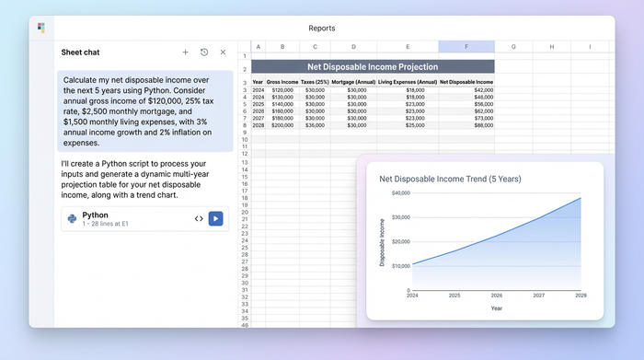Click the assistant reply about Python script
This screenshot has height=360, width=644.
(x=135, y=180)
